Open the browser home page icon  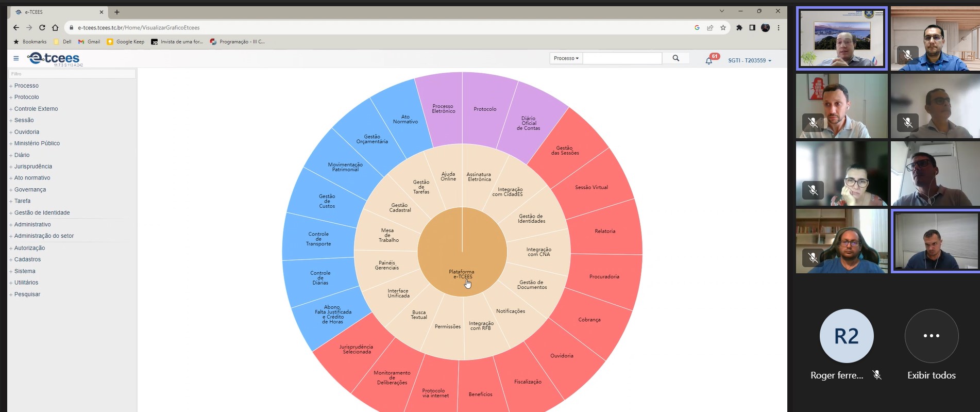coord(55,28)
